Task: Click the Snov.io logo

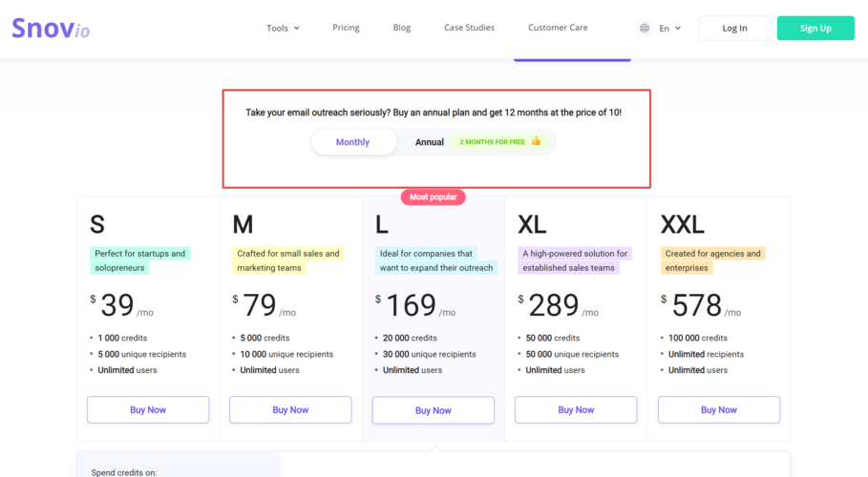Action: click(51, 28)
